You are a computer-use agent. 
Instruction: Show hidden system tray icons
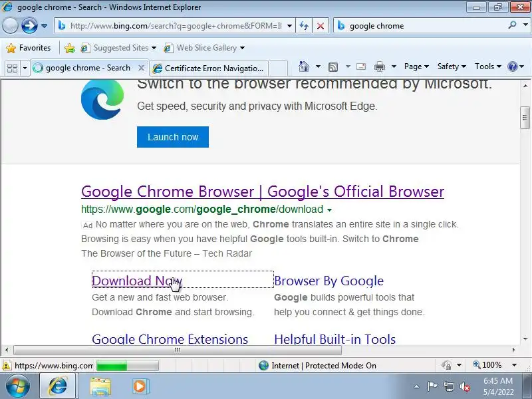(417, 386)
